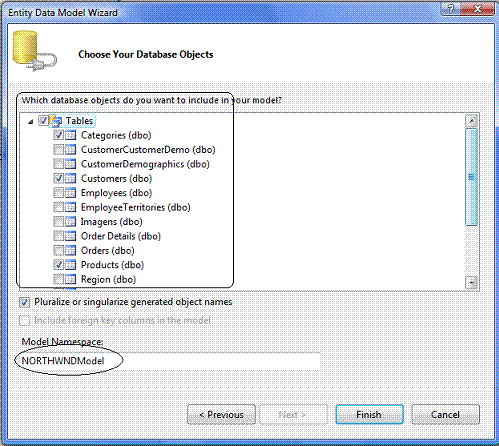Go back with the Previous button
The width and height of the screenshot is (499, 446).
221,415
